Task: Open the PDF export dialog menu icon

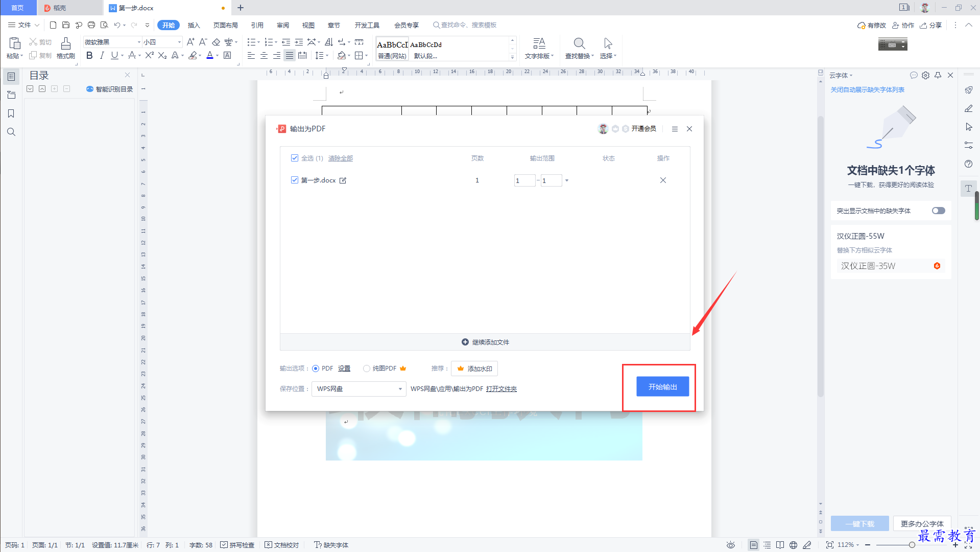Action: point(675,129)
